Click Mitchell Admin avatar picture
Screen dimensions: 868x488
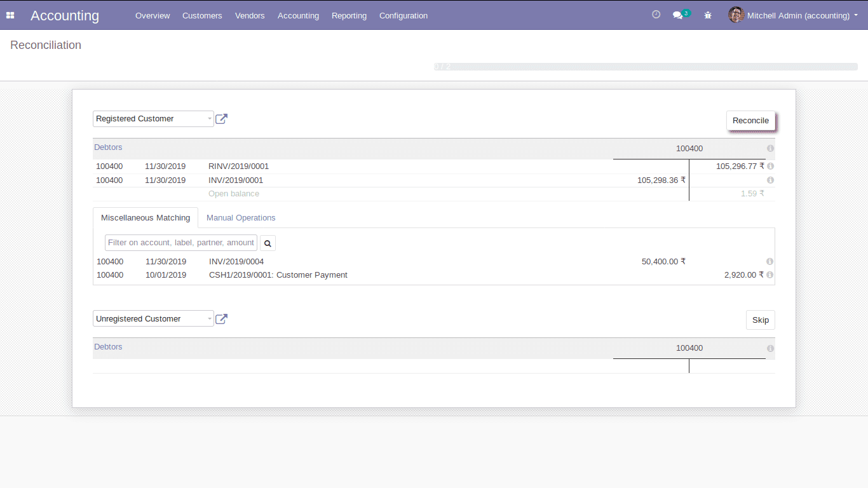click(x=736, y=15)
